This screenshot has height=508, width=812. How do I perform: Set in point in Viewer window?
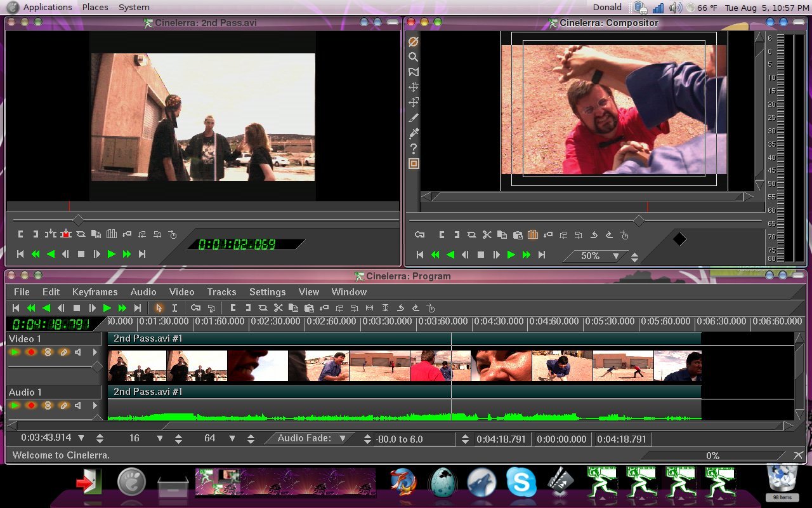[20, 234]
